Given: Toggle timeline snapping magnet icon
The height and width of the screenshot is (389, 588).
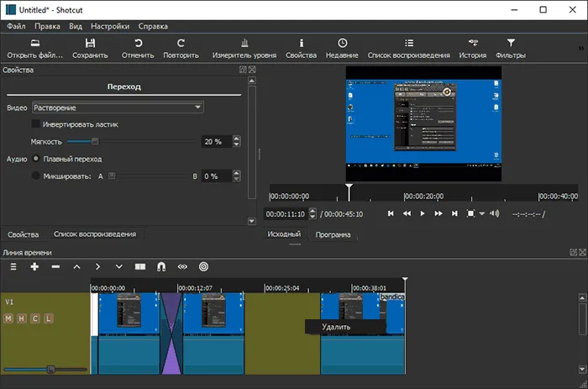Looking at the screenshot, I should (161, 266).
